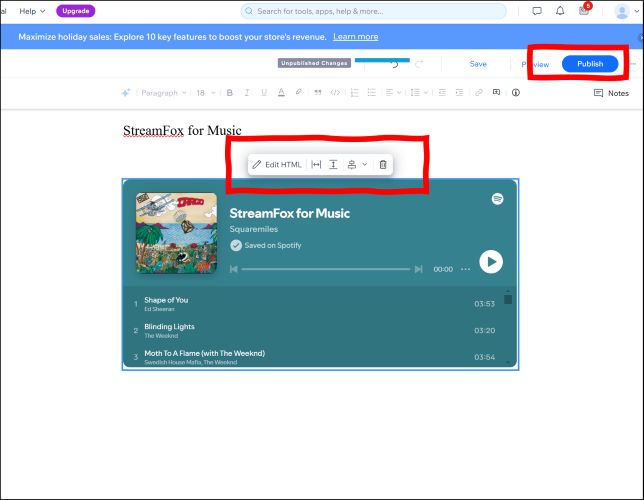The width and height of the screenshot is (644, 500).
Task: Click the Upgrade button
Action: 76,11
